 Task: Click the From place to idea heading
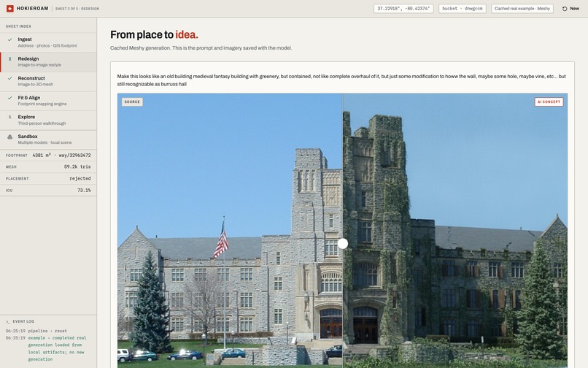coord(154,34)
